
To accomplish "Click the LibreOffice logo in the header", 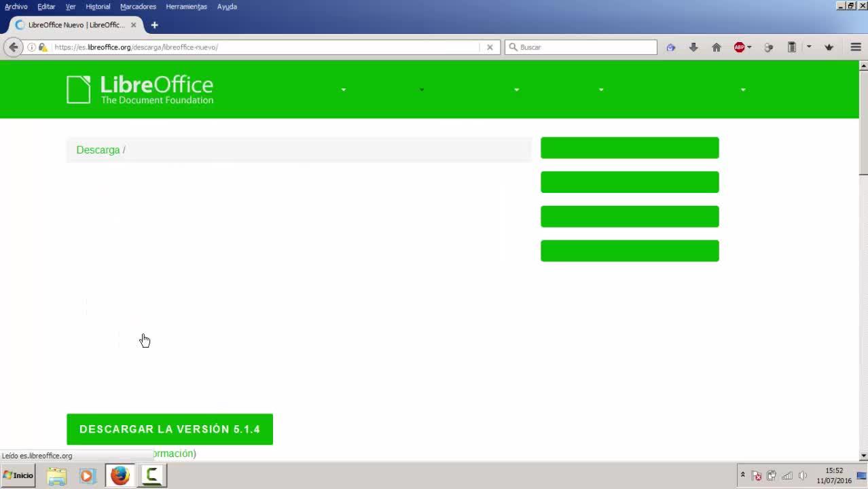I will point(140,90).
